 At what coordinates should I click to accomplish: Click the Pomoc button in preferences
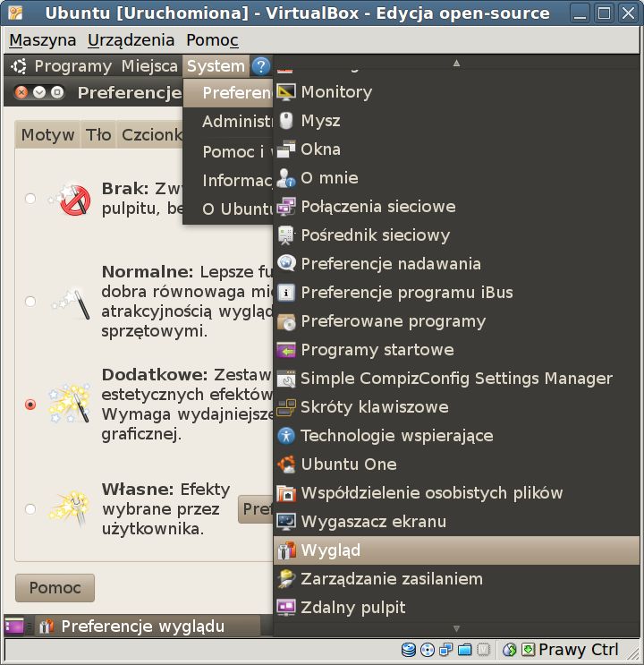[55, 588]
